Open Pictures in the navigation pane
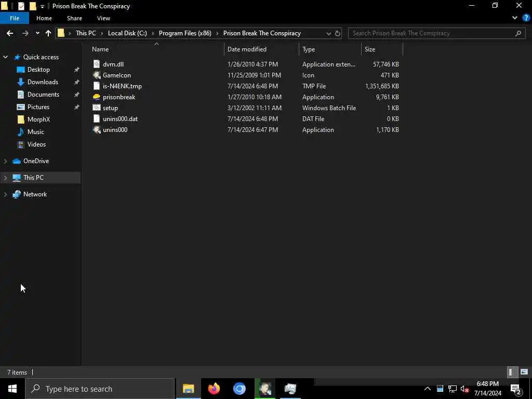This screenshot has height=399, width=532. click(38, 107)
